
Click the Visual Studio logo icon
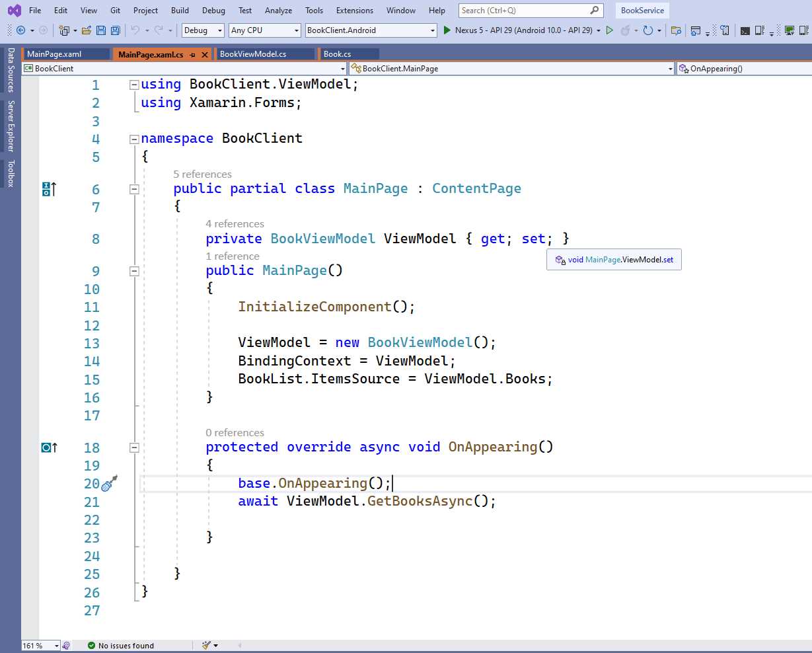coord(14,11)
